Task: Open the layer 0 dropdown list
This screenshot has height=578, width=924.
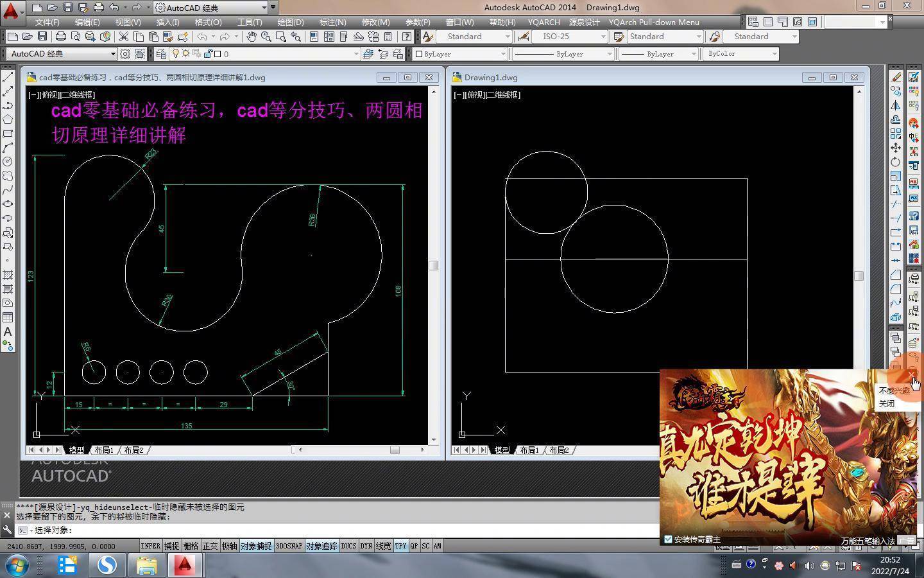Action: [x=355, y=54]
